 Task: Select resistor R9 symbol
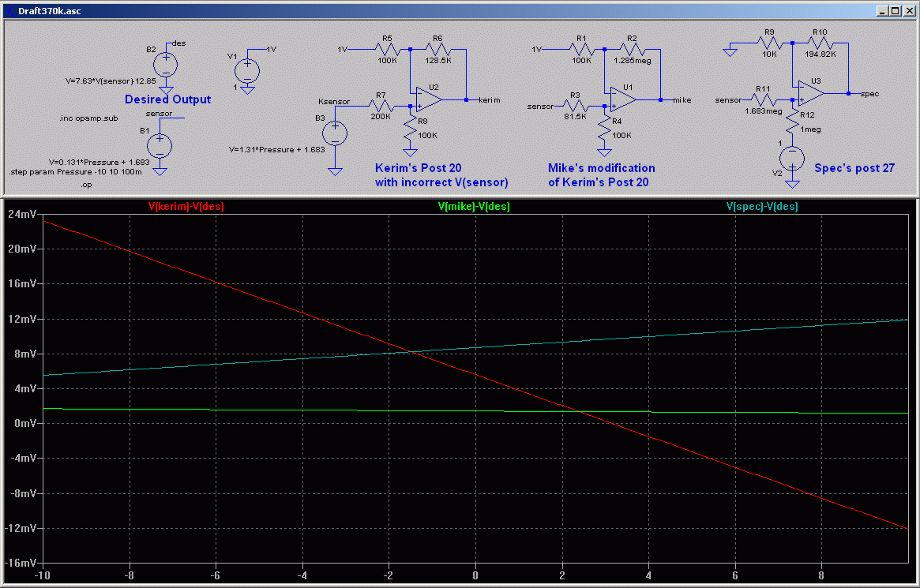point(769,43)
